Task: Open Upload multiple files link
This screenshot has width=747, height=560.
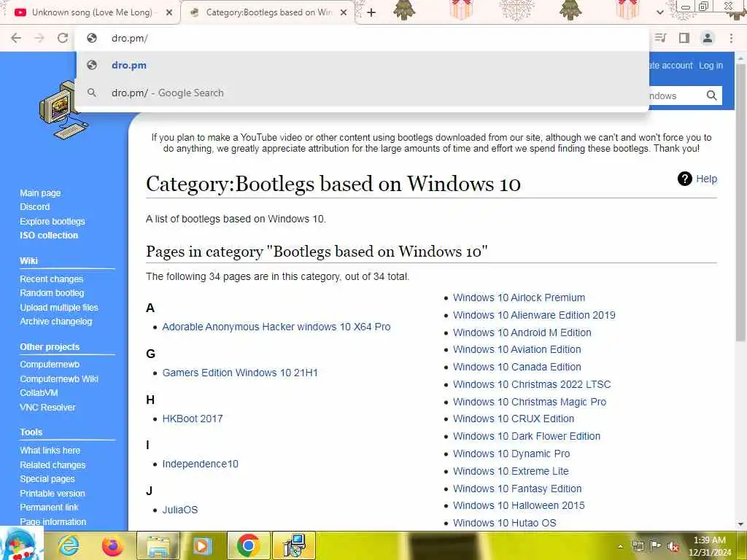Action: click(x=59, y=308)
